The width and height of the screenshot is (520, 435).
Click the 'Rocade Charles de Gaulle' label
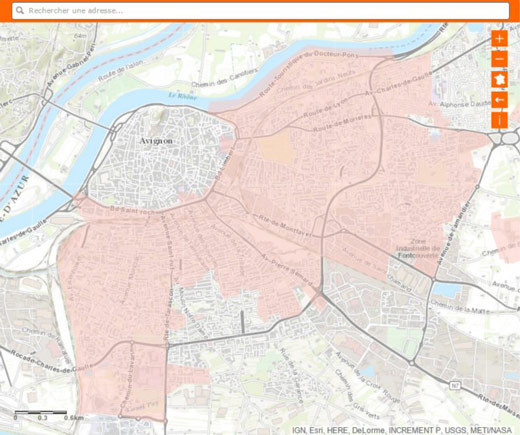coord(51,362)
